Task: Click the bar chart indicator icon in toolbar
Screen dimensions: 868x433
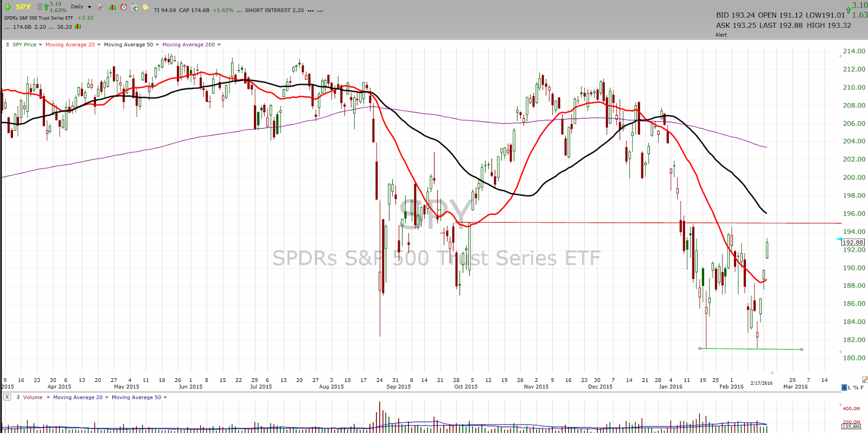Action: point(112,7)
